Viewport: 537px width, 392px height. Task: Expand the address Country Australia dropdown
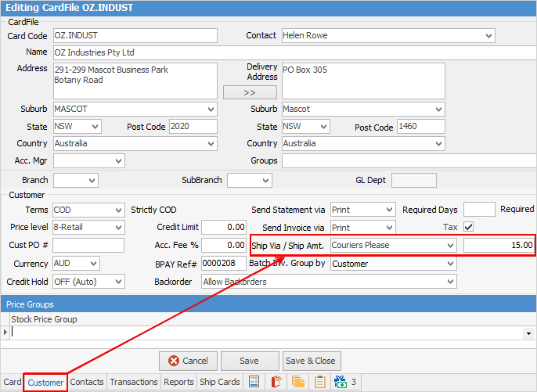tap(211, 143)
